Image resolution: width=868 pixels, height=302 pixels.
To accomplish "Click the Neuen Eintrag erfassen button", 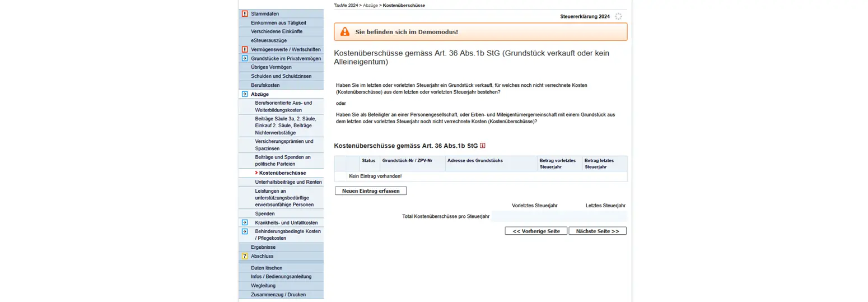I will coord(371,191).
